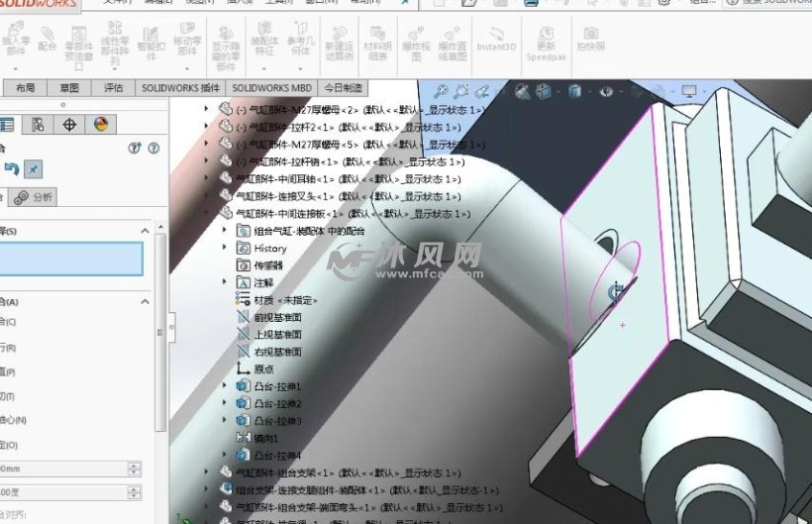Screen dimensions: 812x524
Task: Click help icon with plus sign
Action: click(134, 149)
